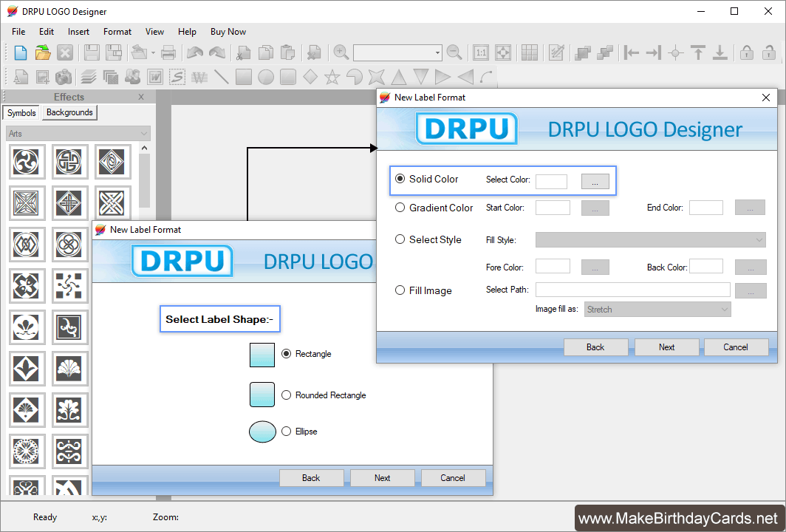Click the Print icon in toolbar
Viewport: 786px width, 532px height.
[168, 52]
